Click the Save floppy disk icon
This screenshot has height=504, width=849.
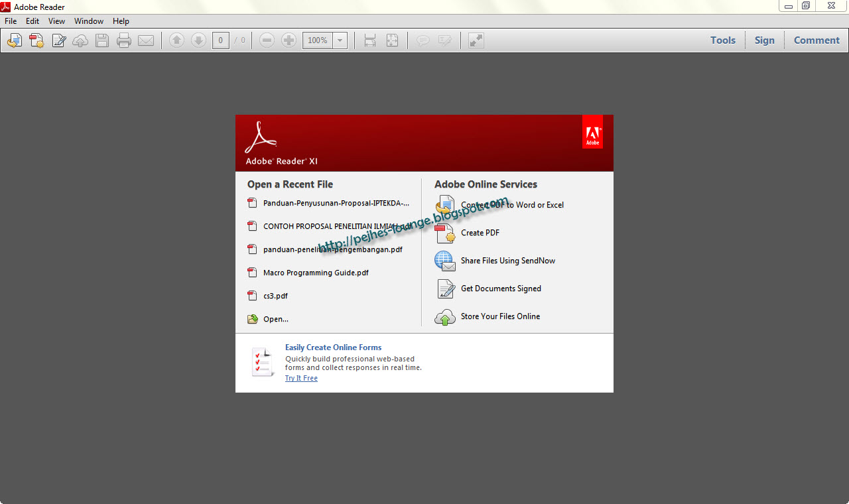pyautogui.click(x=102, y=40)
